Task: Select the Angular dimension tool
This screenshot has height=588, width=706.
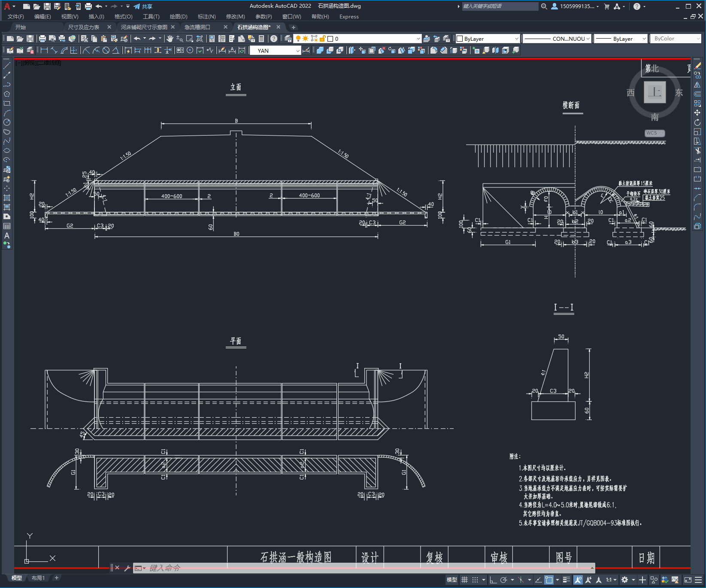Action: [115, 50]
